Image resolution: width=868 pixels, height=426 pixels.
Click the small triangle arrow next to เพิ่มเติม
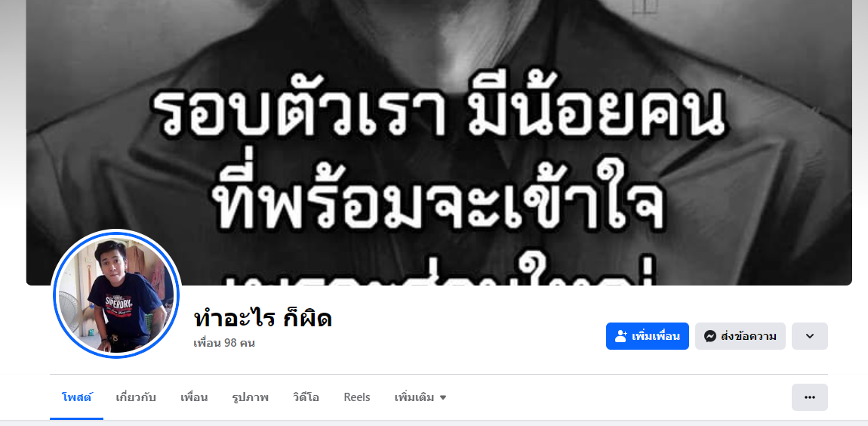(x=443, y=398)
